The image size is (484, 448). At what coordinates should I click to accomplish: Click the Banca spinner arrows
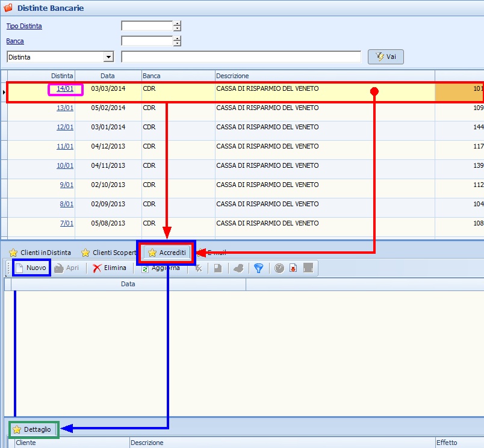pos(177,41)
